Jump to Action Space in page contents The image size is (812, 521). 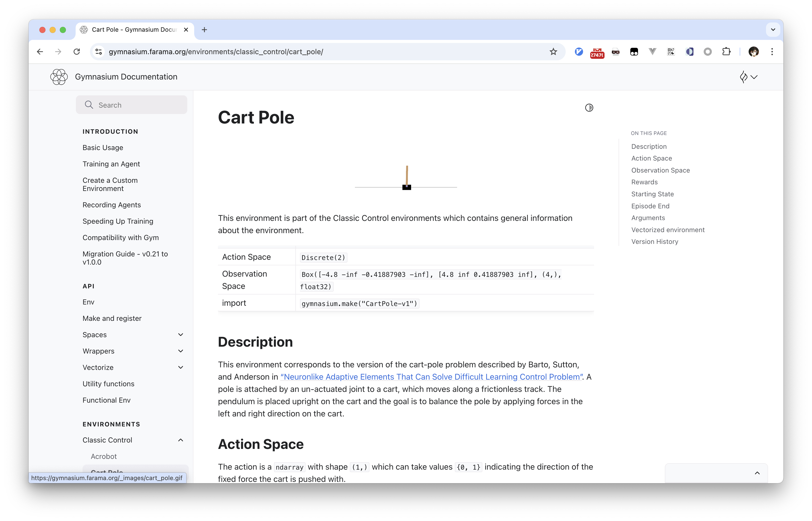652,158
